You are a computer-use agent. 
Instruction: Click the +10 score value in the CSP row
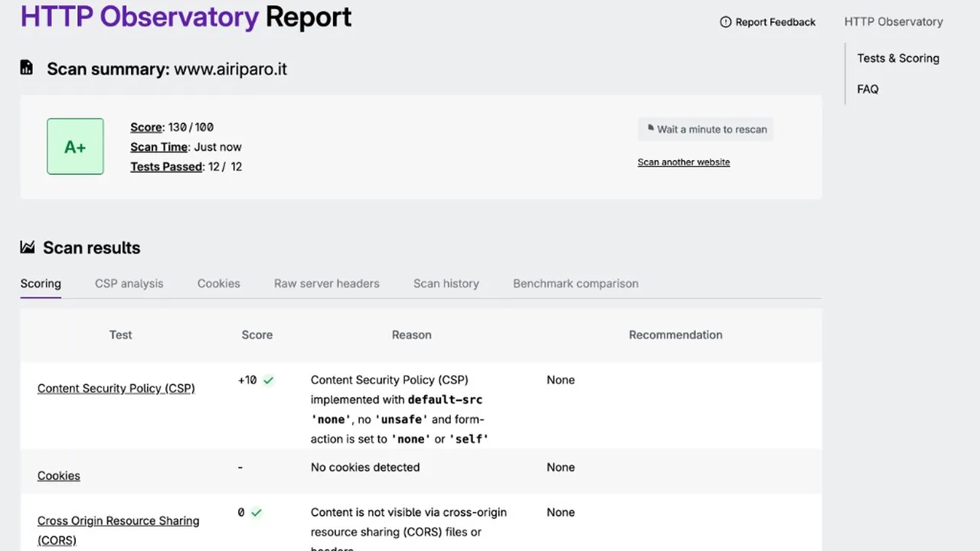click(x=247, y=380)
